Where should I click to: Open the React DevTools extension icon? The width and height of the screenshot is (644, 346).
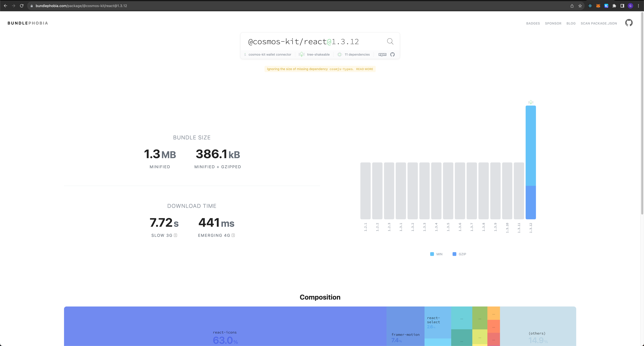(590, 6)
